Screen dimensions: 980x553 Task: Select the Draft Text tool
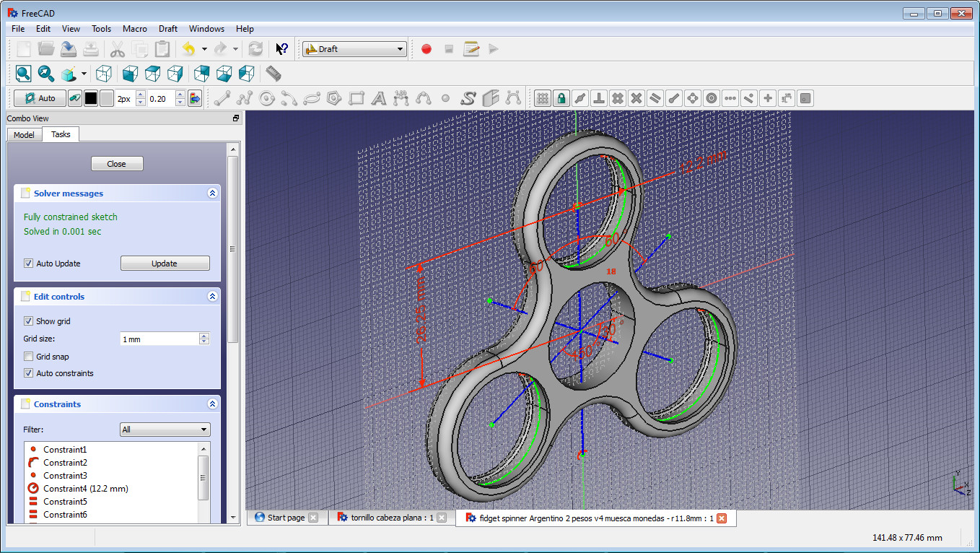click(x=379, y=98)
